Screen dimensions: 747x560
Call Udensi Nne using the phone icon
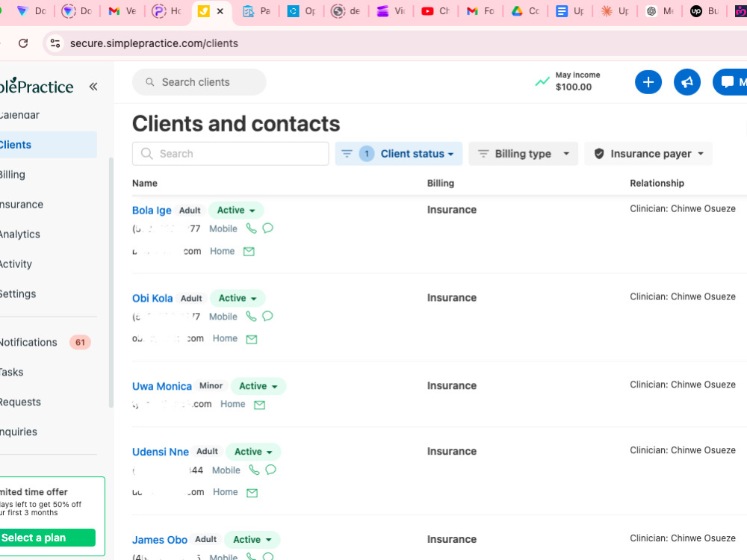click(x=254, y=470)
